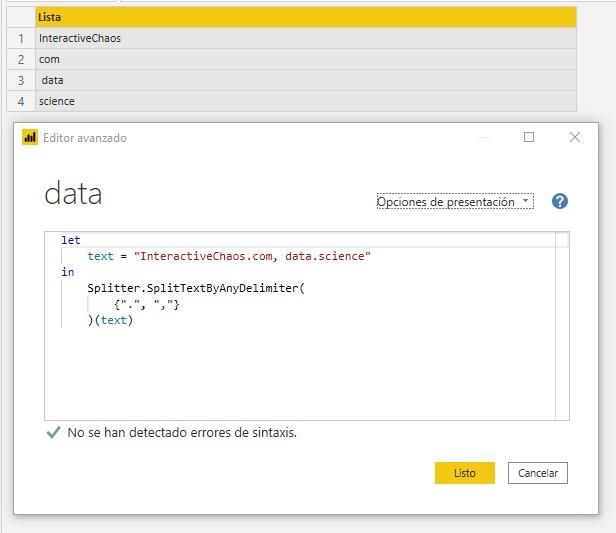Click the syntax status message text

tap(182, 433)
